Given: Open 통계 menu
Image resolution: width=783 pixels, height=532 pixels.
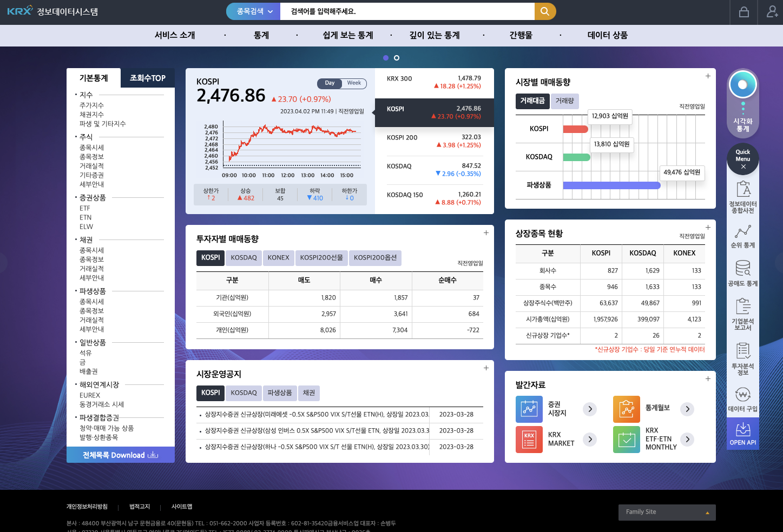Looking at the screenshot, I should [x=261, y=35].
